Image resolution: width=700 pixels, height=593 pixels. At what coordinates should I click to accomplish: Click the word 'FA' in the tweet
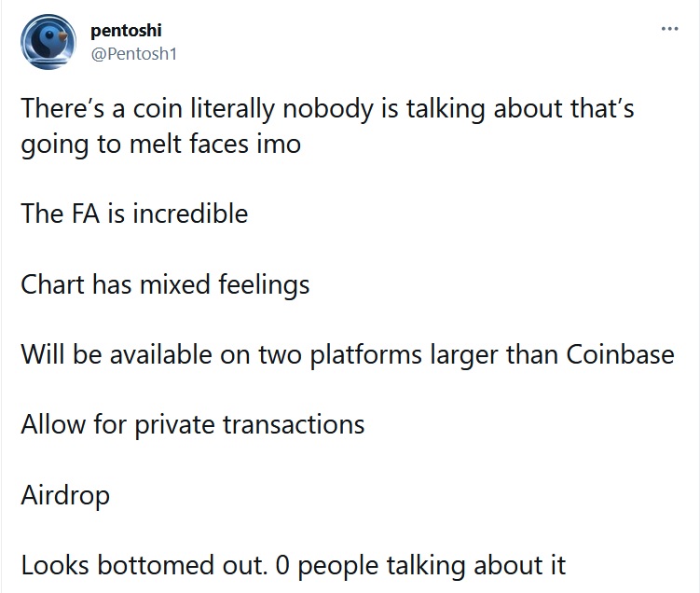pos(85,214)
